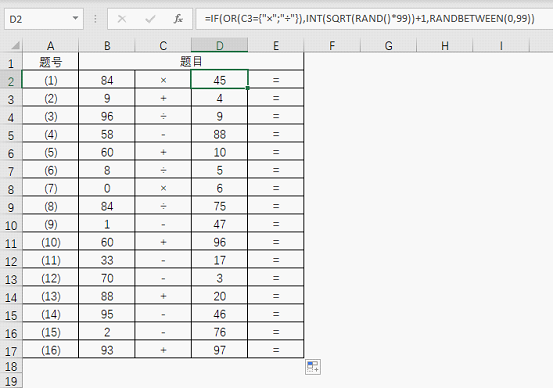The height and width of the screenshot is (388, 553).
Task: Select cell B8 with value 0
Action: (x=107, y=188)
